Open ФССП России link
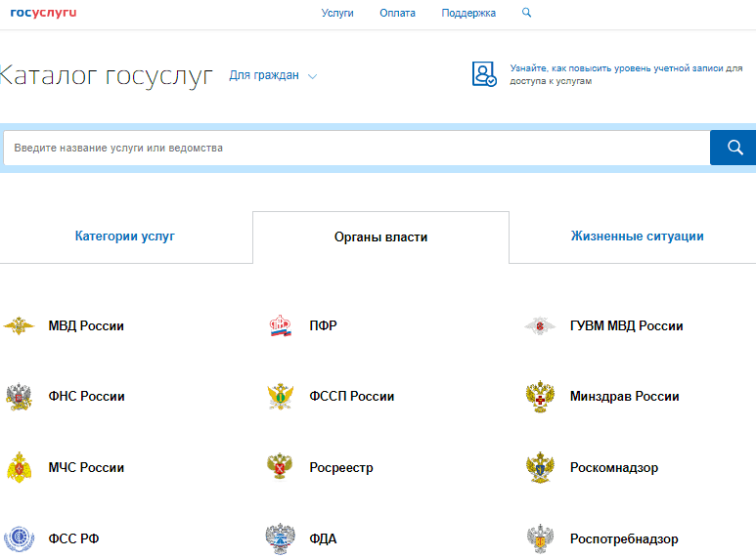This screenshot has height=559, width=756. click(x=352, y=397)
